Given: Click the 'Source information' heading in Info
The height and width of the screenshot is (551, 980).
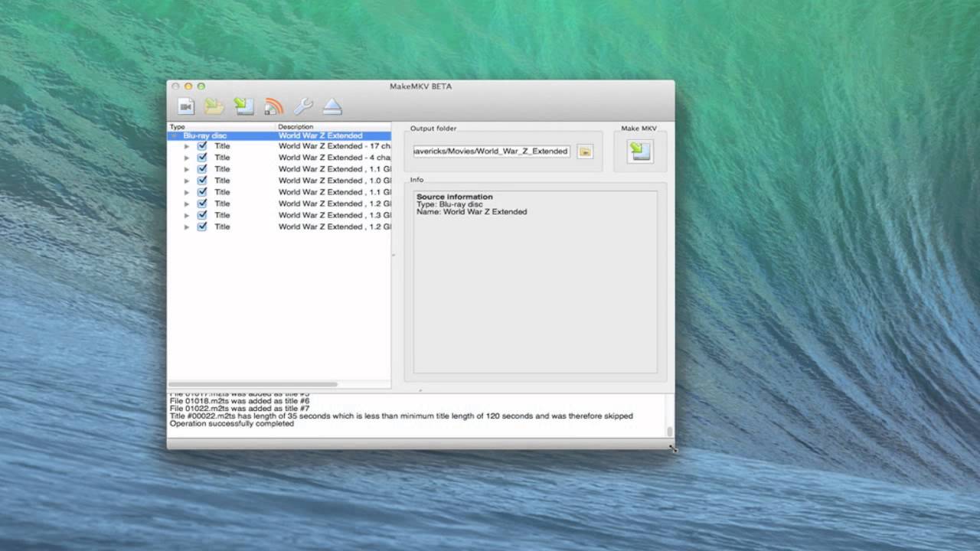Looking at the screenshot, I should click(x=455, y=197).
